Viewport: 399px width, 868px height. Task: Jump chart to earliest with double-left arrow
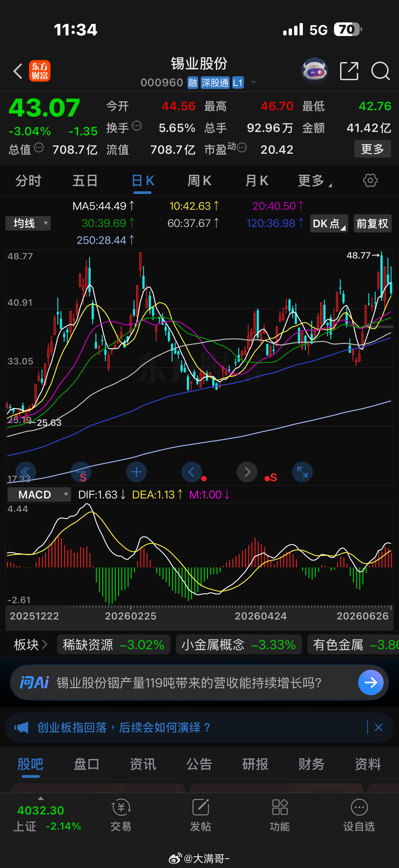26,472
